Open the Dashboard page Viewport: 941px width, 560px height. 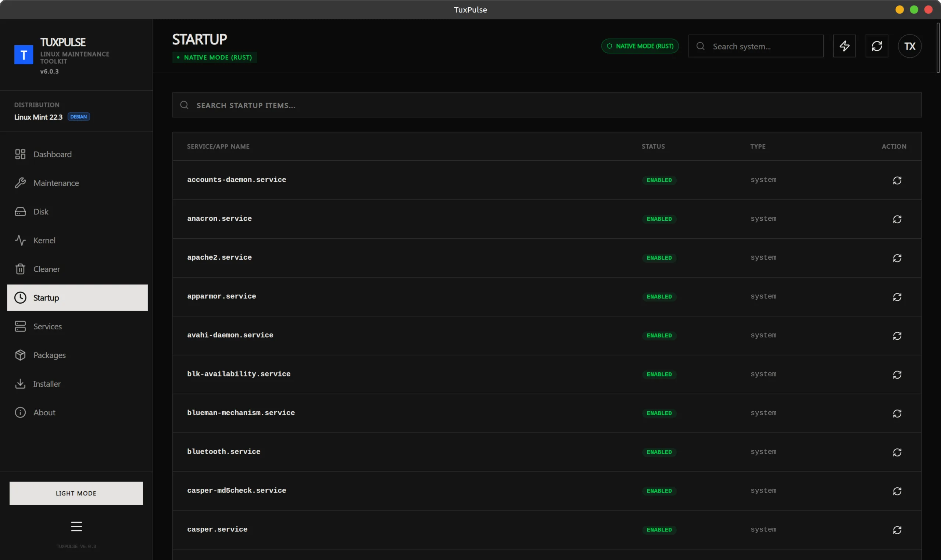coord(52,154)
